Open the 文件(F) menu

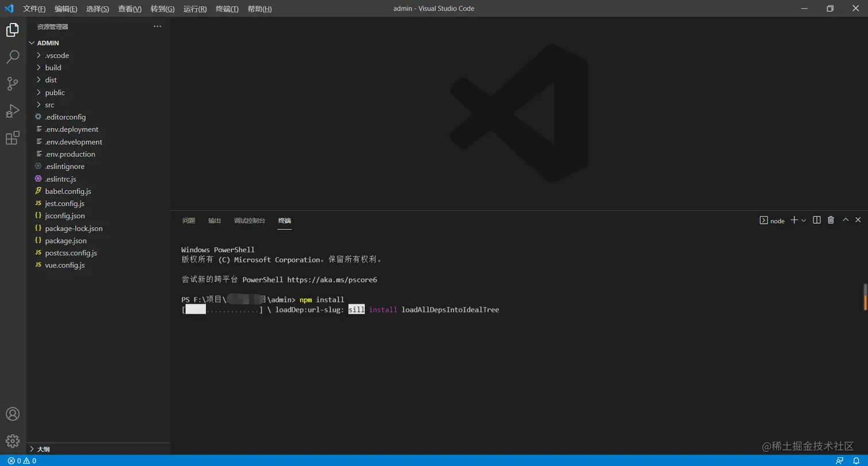click(34, 9)
